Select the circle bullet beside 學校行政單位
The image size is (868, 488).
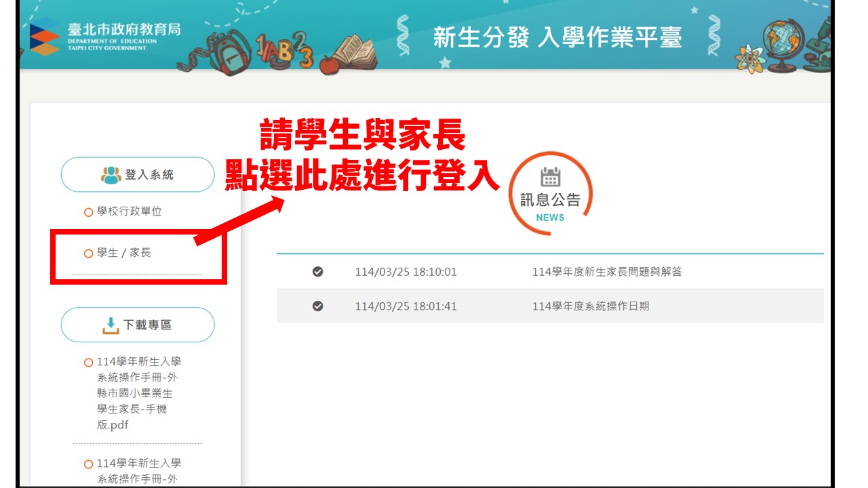[x=88, y=212]
